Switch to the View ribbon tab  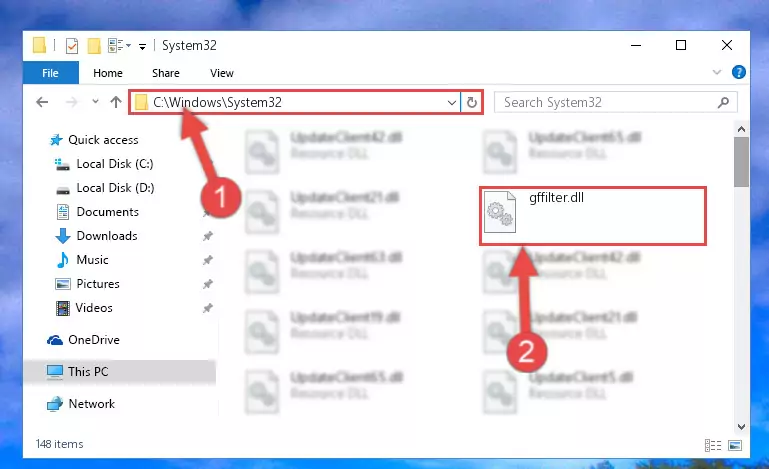point(222,73)
